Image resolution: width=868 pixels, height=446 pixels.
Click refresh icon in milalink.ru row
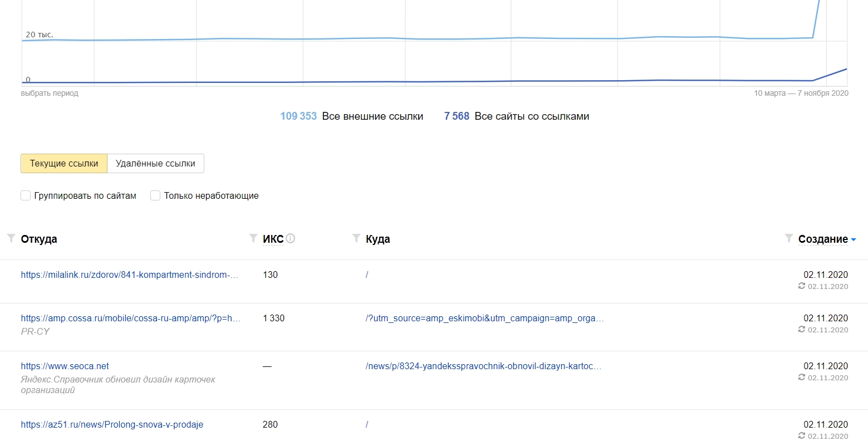coord(801,286)
